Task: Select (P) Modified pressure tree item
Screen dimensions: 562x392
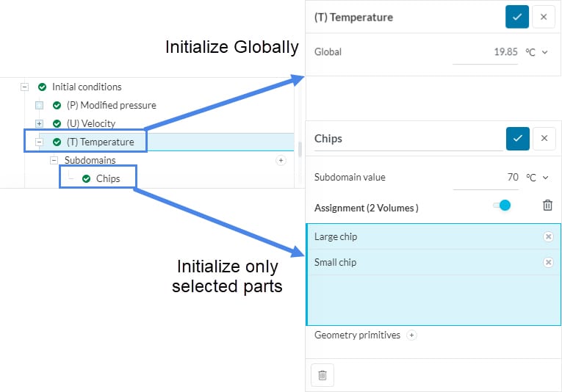Action: point(111,105)
